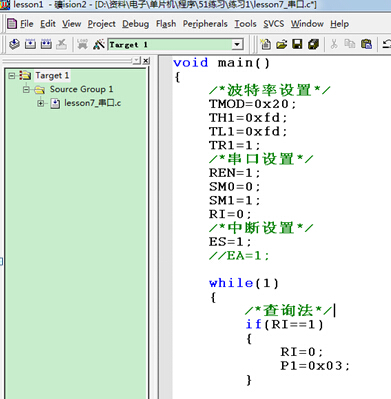Click the code line TH1=0xfd;
This screenshot has width=391, height=399.
point(248,118)
